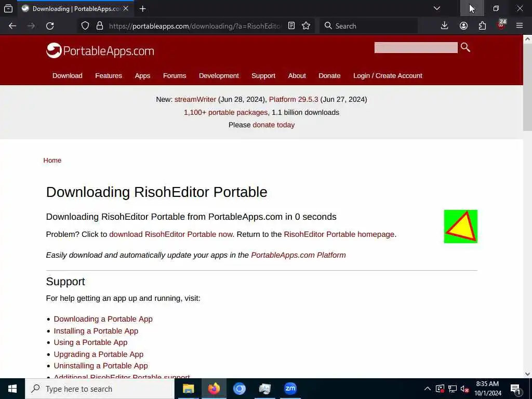532x399 pixels.
Task: Close the Downloading PortableApps tab
Action: coord(126,8)
